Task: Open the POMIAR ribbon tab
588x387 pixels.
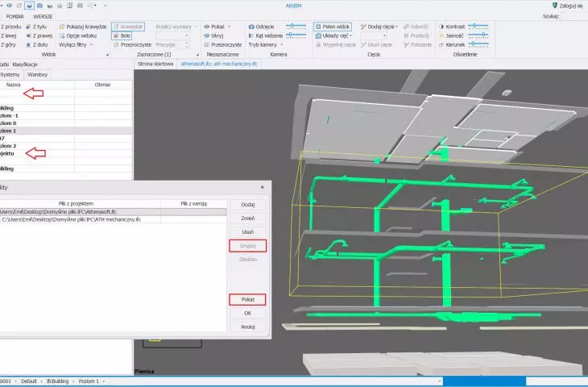Action: coord(15,16)
